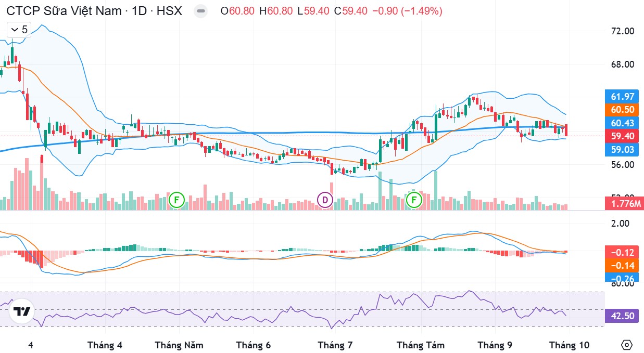Click the 1.776M volume label
The height and width of the screenshot is (353, 644).
coord(624,203)
